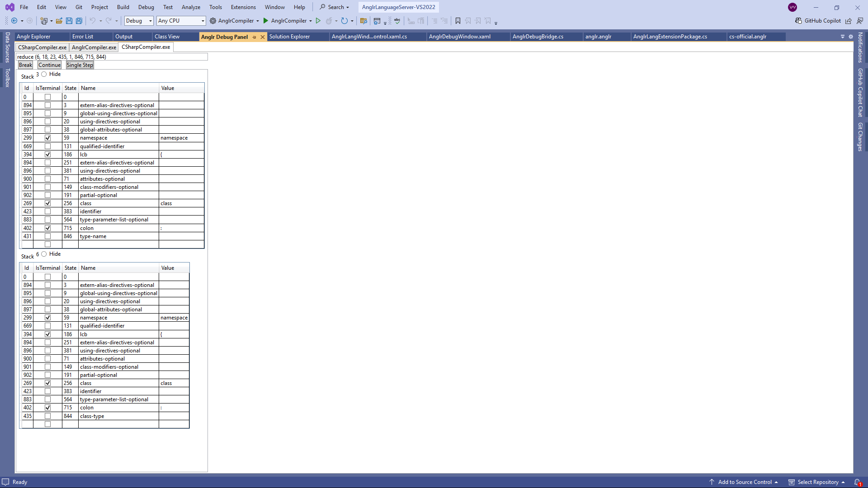This screenshot has width=868, height=488.
Task: Expand the AnglrCompiler startup project dropdown
Action: (x=310, y=21)
